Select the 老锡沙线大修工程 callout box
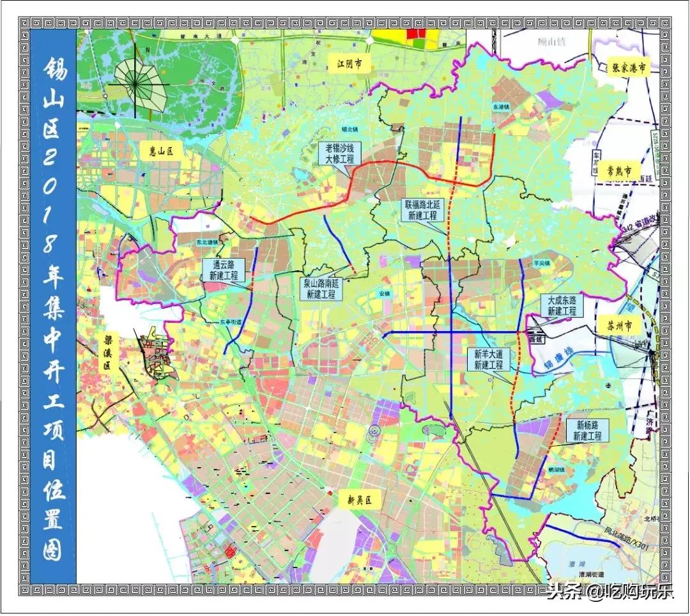The width and height of the screenshot is (690, 616). tap(339, 154)
